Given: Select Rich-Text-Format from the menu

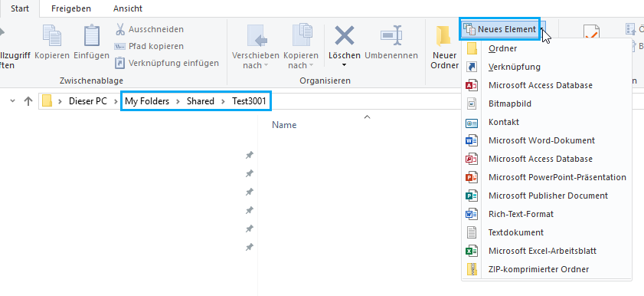Looking at the screenshot, I should [x=546, y=214].
